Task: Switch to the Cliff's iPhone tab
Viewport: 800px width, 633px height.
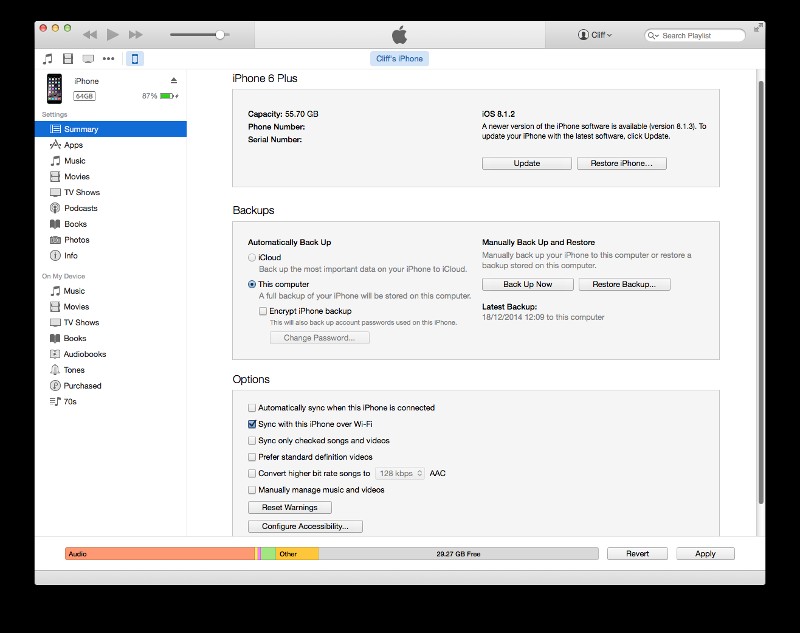Action: tap(399, 58)
